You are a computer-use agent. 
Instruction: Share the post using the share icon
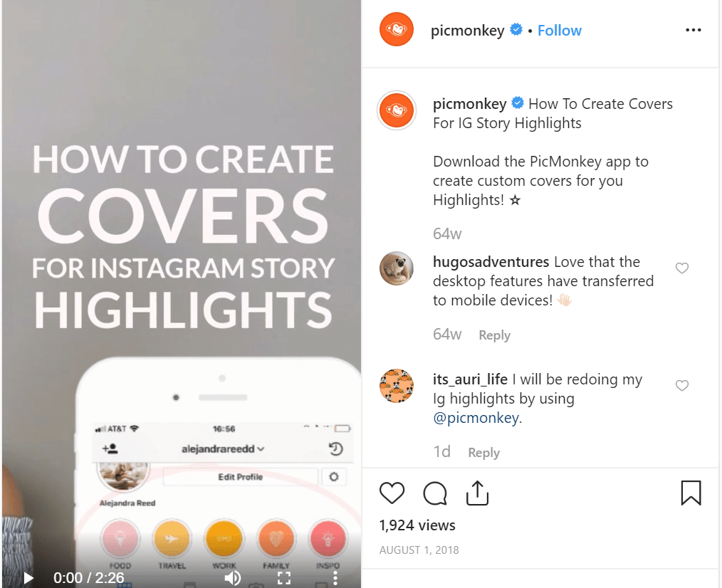click(x=477, y=493)
